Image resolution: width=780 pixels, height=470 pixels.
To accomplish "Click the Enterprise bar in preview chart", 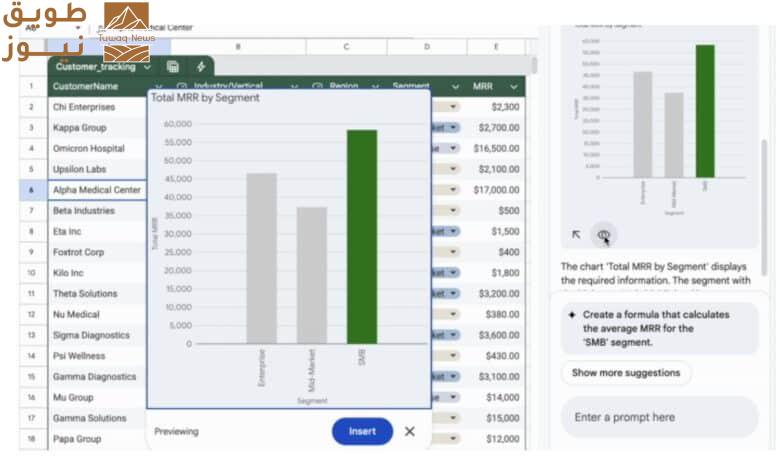I will tap(262, 258).
